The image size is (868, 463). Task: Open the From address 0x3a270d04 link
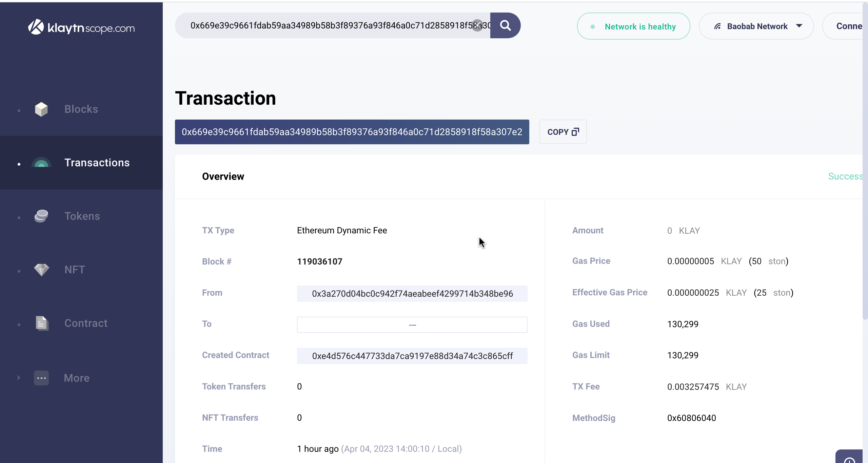click(x=412, y=294)
